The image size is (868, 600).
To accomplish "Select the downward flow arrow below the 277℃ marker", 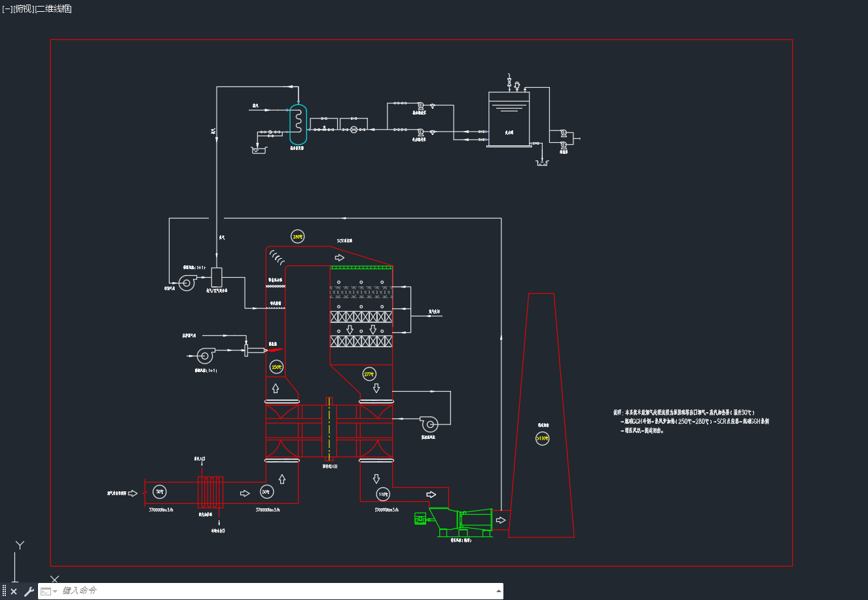I will [377, 388].
